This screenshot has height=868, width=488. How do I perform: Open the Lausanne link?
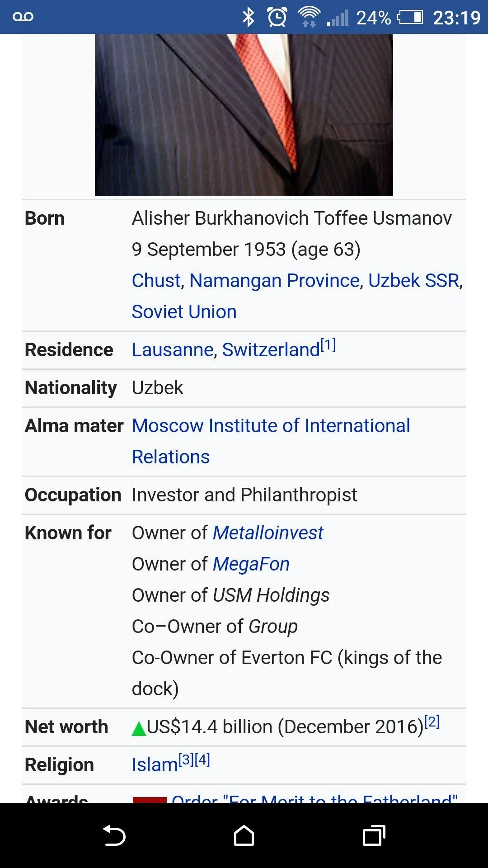pyautogui.click(x=172, y=350)
